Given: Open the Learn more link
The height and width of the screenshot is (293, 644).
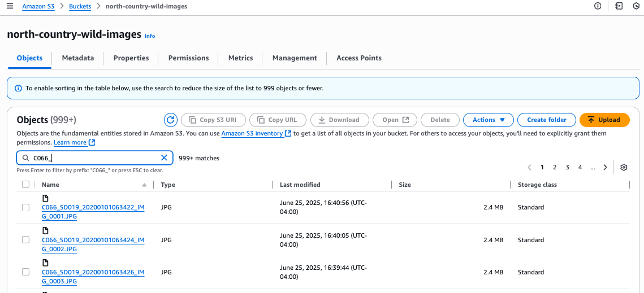Looking at the screenshot, I should point(74,142).
